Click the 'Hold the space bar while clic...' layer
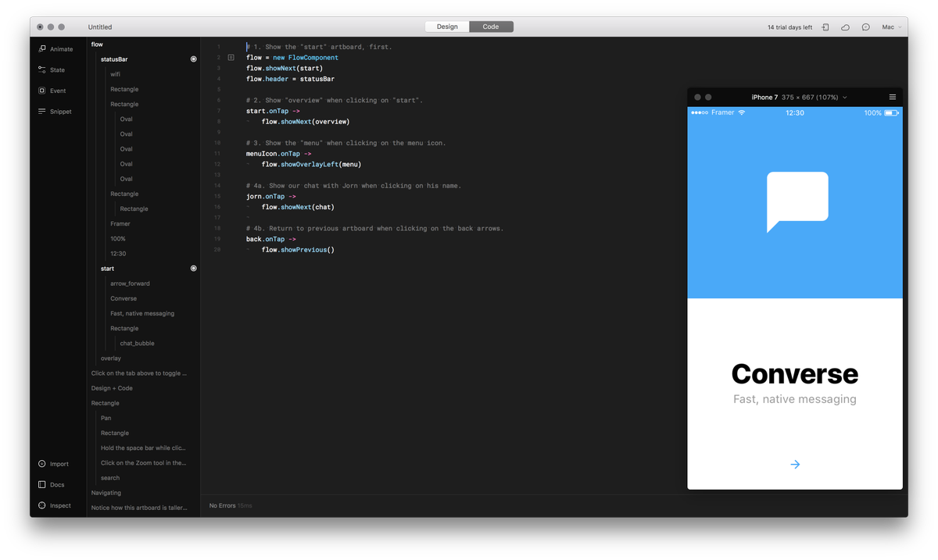938x560 pixels. coord(143,448)
